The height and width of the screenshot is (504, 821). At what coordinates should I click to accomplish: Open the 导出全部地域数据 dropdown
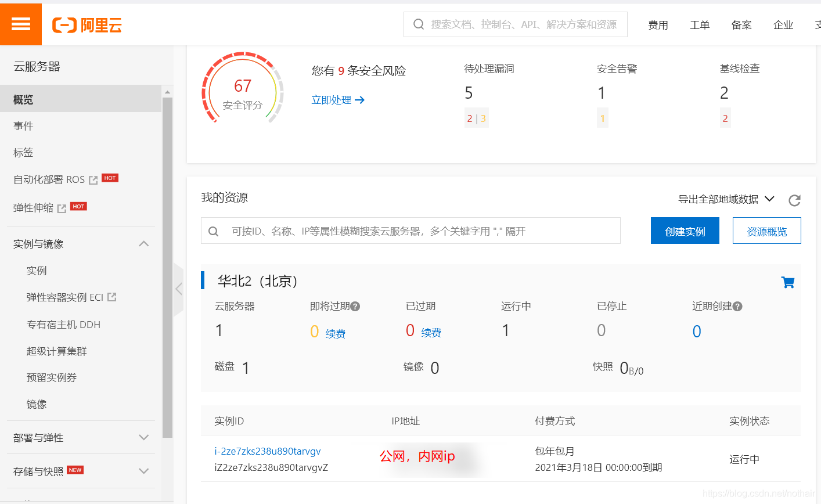coord(726,199)
